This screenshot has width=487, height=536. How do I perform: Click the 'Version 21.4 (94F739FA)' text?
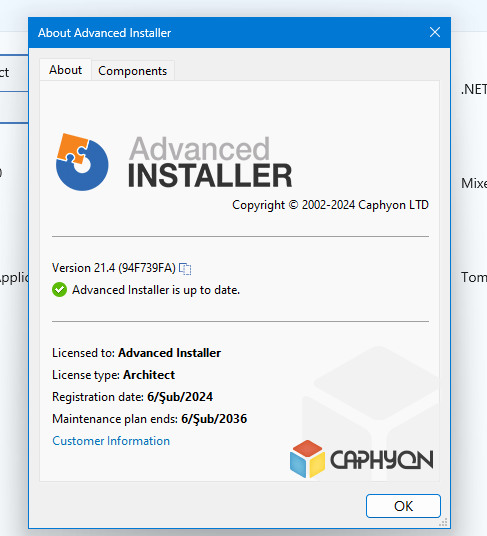coord(114,268)
